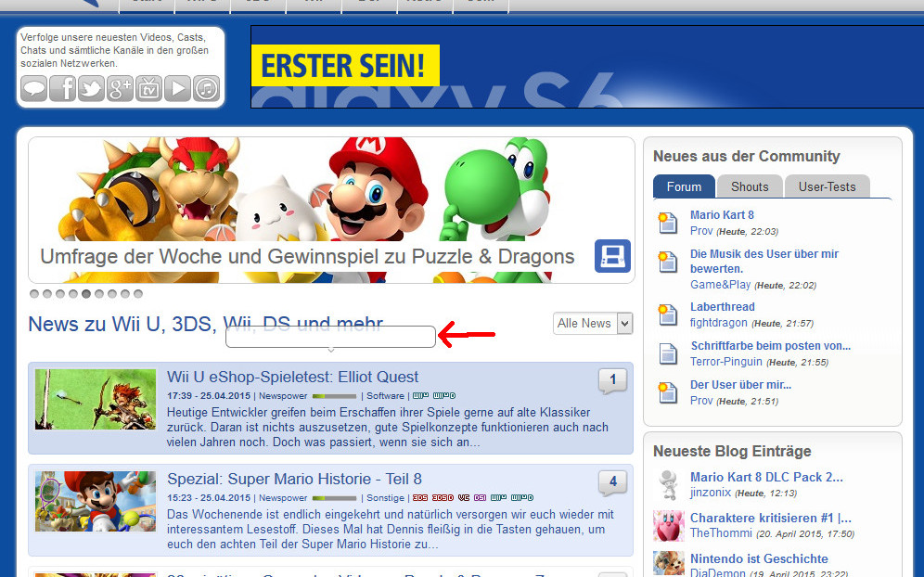Open the Mario Kart 8 forum thread
924x577 pixels.
tap(722, 215)
